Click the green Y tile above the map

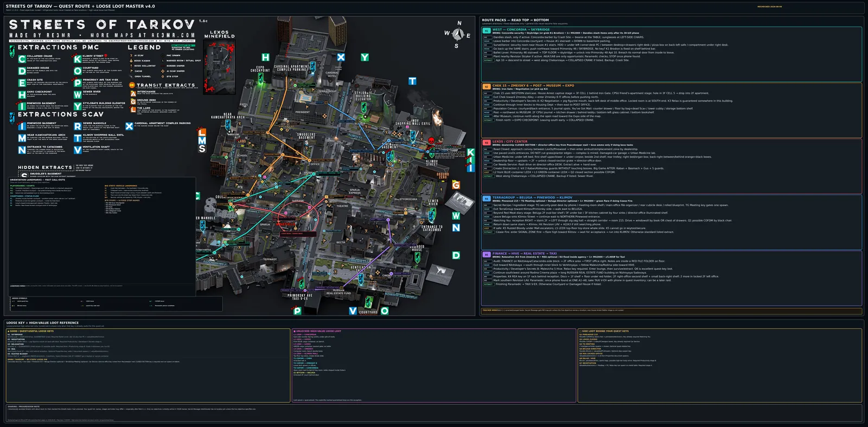pyautogui.click(x=365, y=57)
